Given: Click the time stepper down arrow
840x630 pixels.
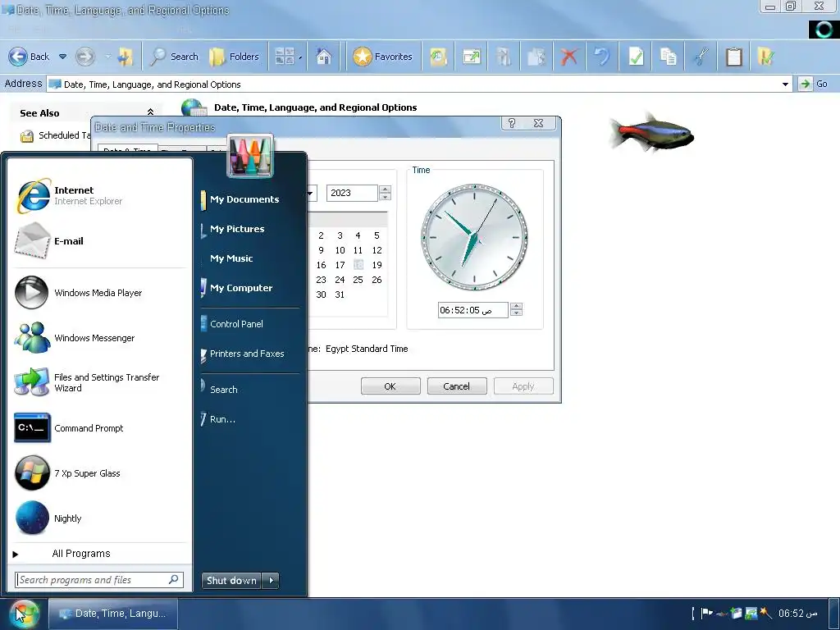Looking at the screenshot, I should click(517, 313).
